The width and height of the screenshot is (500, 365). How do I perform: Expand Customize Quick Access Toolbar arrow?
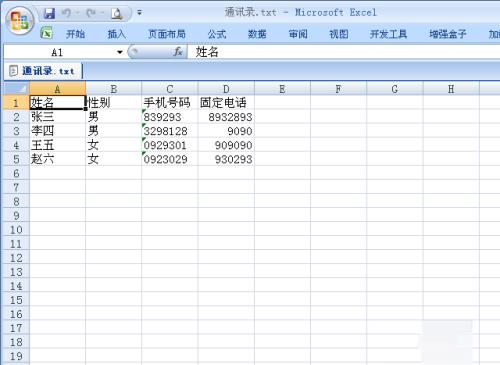(x=139, y=13)
